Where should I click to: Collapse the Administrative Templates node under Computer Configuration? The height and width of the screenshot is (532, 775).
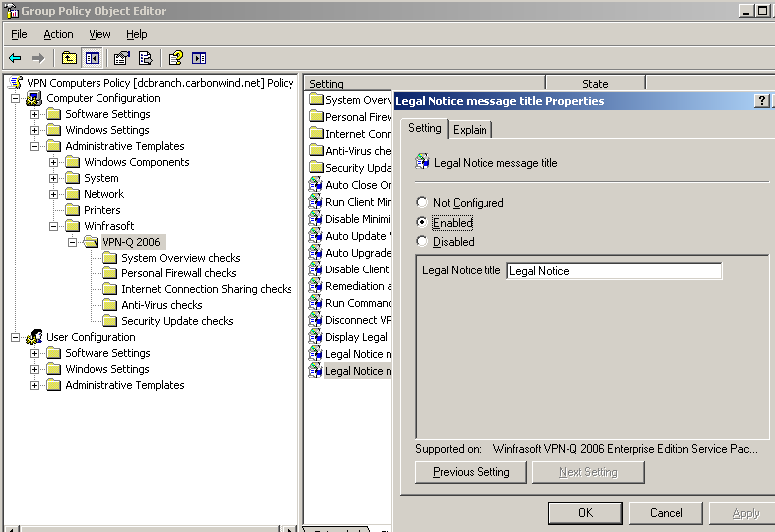[x=34, y=146]
